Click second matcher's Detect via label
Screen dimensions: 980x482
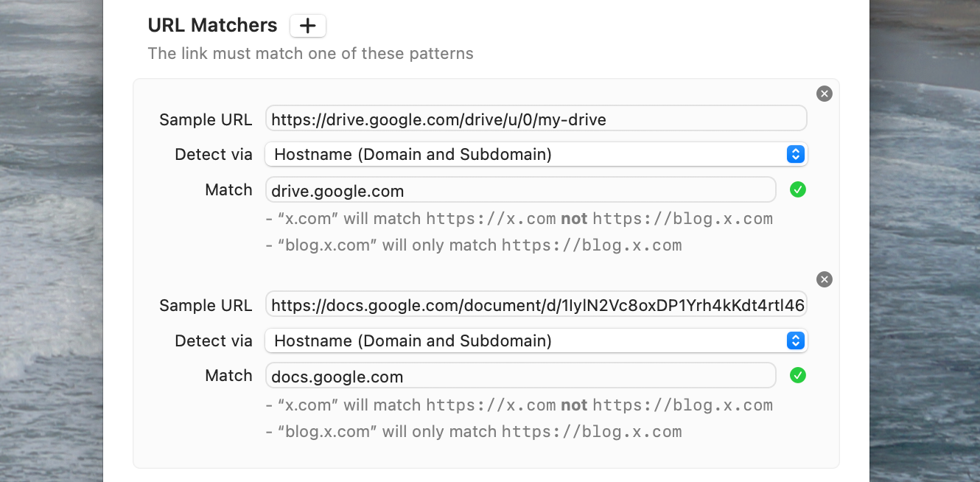214,340
